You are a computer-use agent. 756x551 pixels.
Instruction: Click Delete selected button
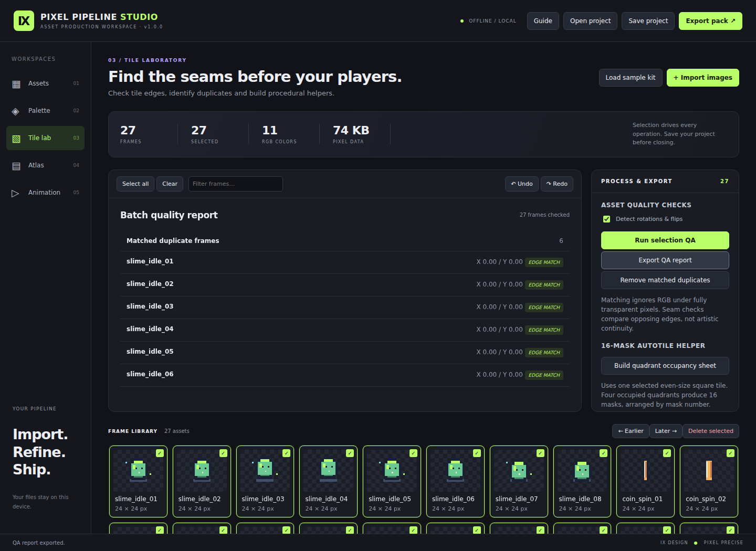[711, 431]
